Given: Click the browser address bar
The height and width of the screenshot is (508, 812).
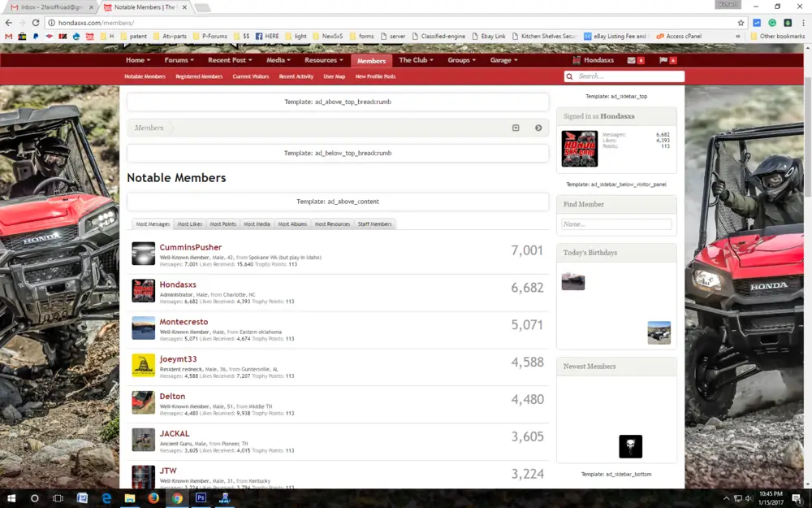Looking at the screenshot, I should pyautogui.click(x=394, y=23).
